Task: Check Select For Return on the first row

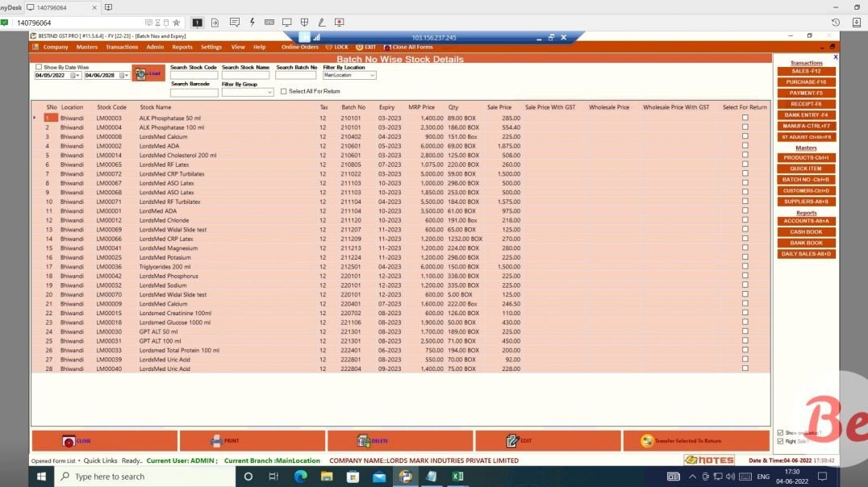Action: coord(744,117)
